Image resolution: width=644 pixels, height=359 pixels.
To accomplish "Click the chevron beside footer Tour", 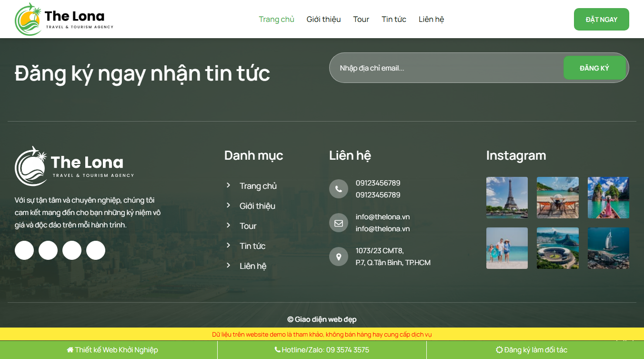I will pos(229,225).
